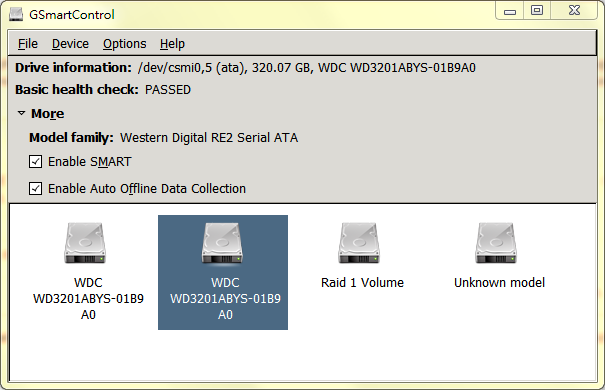Collapse the More disclosure triangle

(x=21, y=113)
